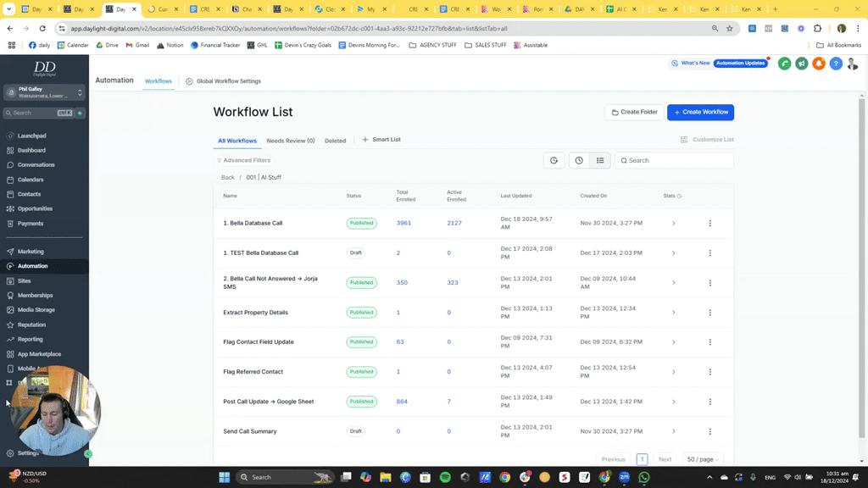Refresh the workflow list using the refresh icon

(x=554, y=160)
